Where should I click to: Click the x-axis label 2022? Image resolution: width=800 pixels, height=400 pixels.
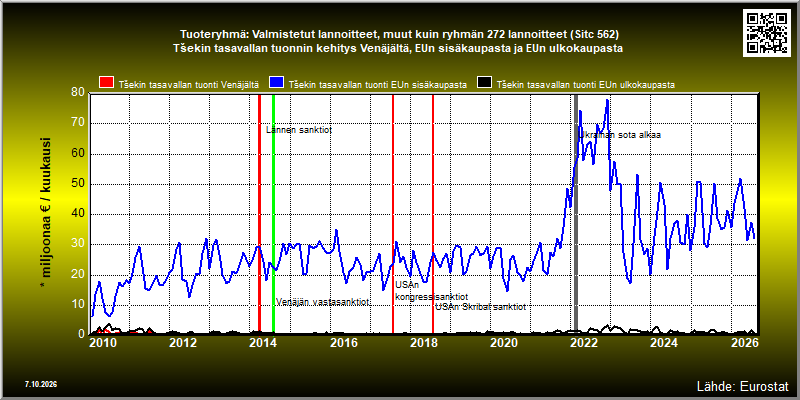(x=584, y=342)
